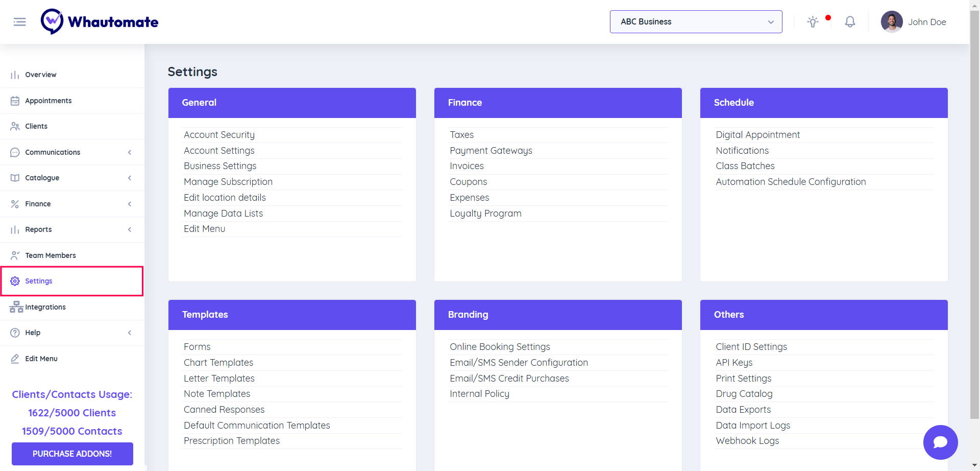Open the notifications bell
This screenshot has width=980, height=471.
pos(850,22)
